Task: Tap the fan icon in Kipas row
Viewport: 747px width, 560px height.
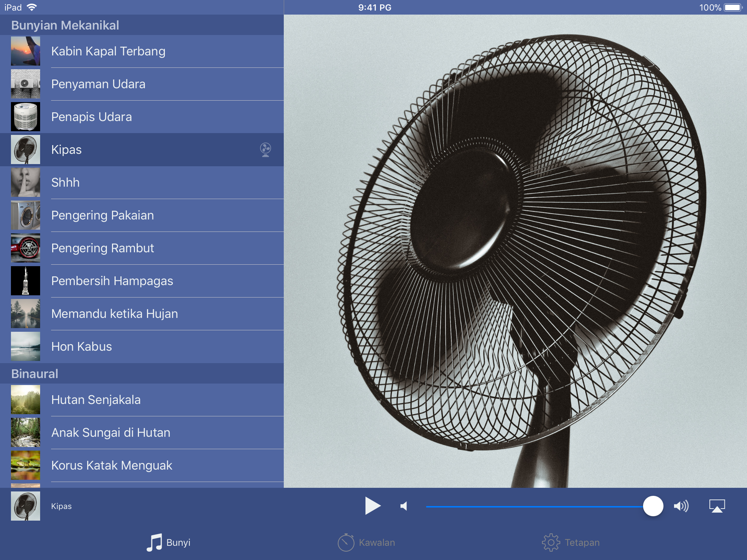Action: click(x=266, y=150)
